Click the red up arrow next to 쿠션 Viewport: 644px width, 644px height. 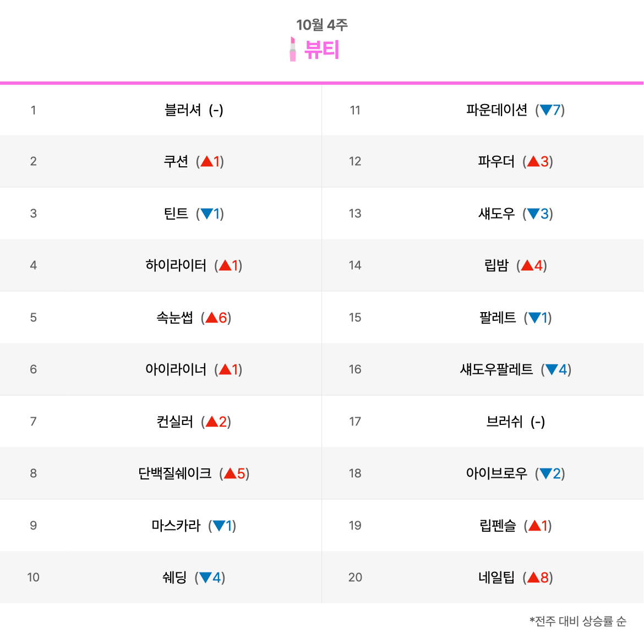(206, 161)
